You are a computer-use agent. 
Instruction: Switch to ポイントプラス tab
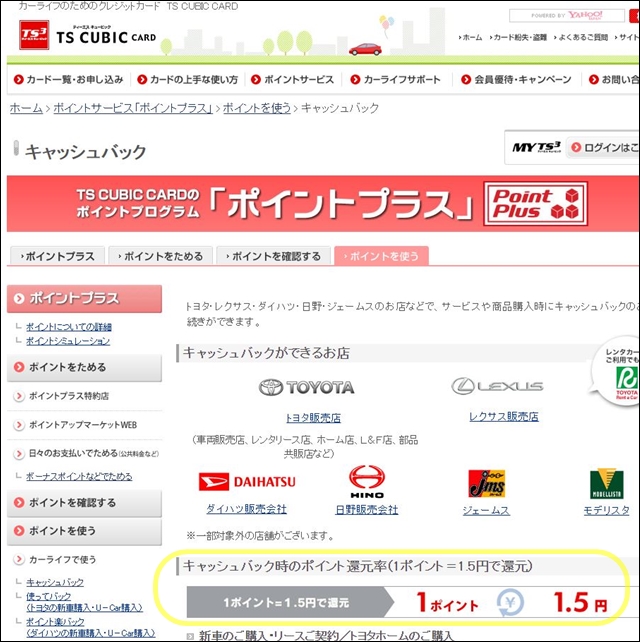57,256
